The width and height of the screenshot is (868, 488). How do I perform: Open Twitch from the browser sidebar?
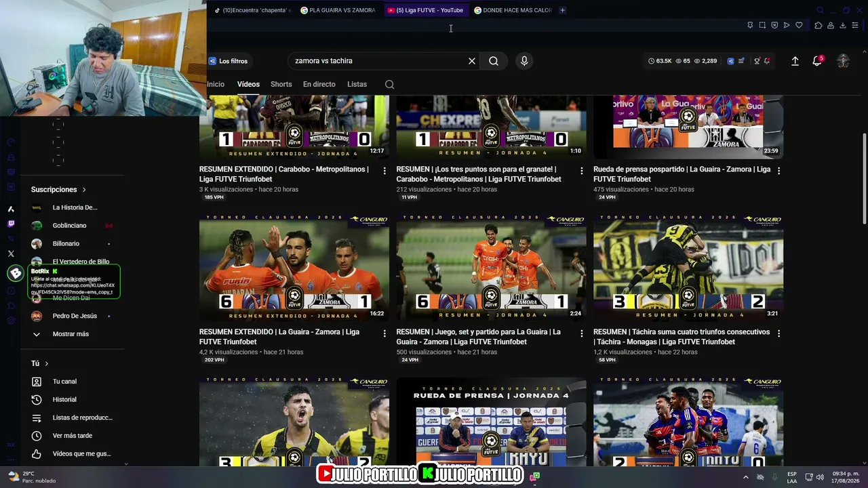[11, 224]
